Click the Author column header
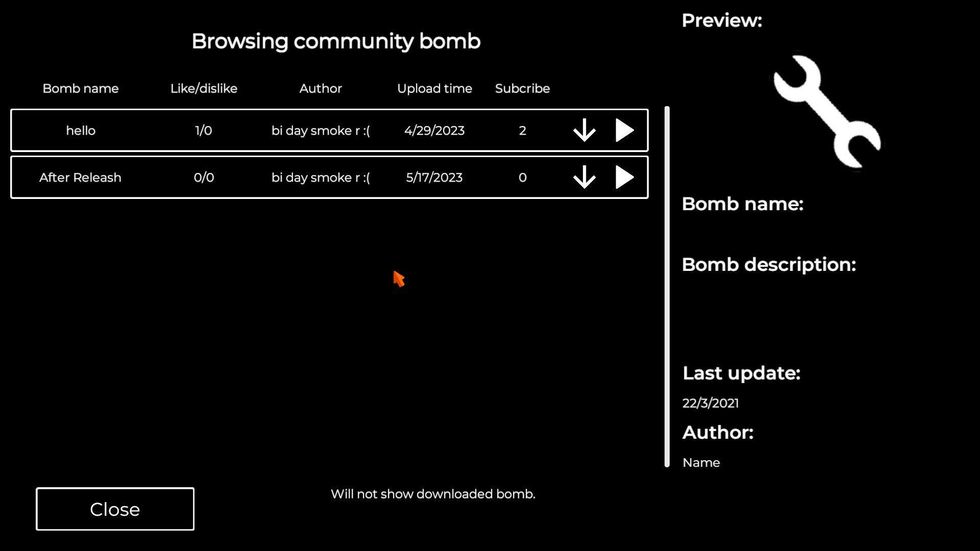This screenshot has height=551, width=980. point(321,88)
